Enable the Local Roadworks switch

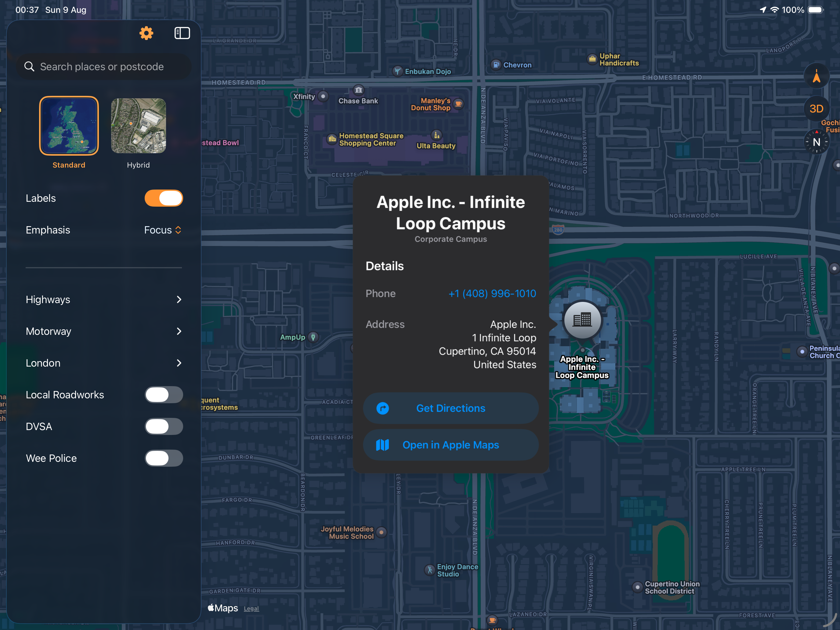point(164,395)
